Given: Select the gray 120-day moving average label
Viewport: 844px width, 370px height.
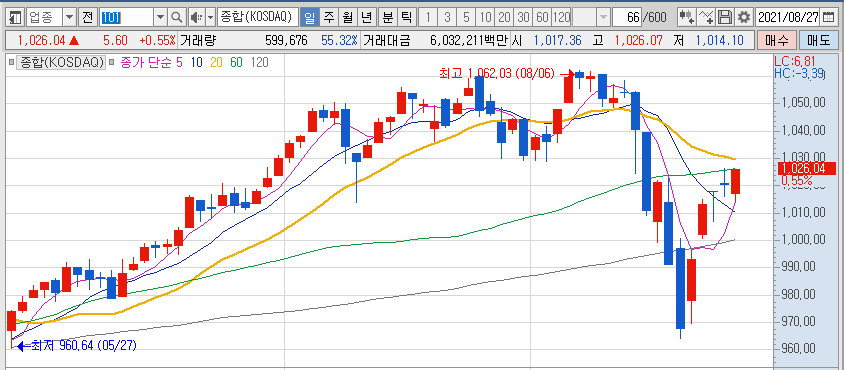Looking at the screenshot, I should pyautogui.click(x=259, y=62).
